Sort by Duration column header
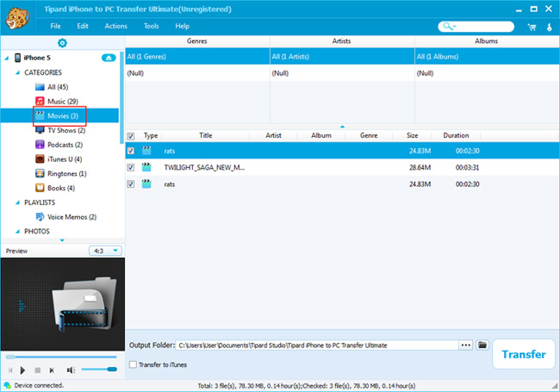 tap(456, 135)
